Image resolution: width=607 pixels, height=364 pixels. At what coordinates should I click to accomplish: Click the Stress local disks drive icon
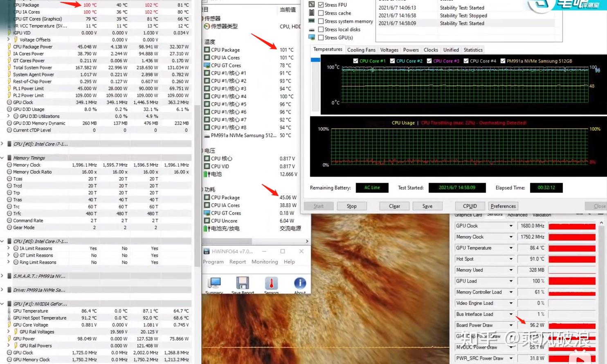pyautogui.click(x=312, y=29)
